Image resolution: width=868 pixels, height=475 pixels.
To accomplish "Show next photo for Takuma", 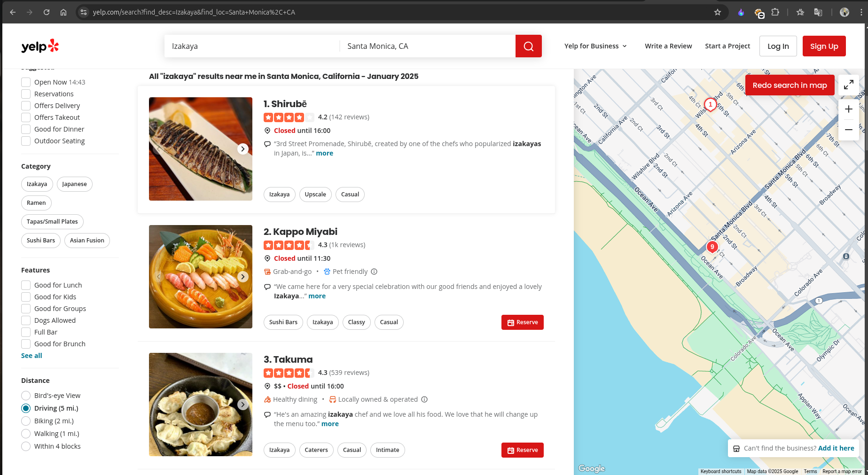I will point(242,405).
